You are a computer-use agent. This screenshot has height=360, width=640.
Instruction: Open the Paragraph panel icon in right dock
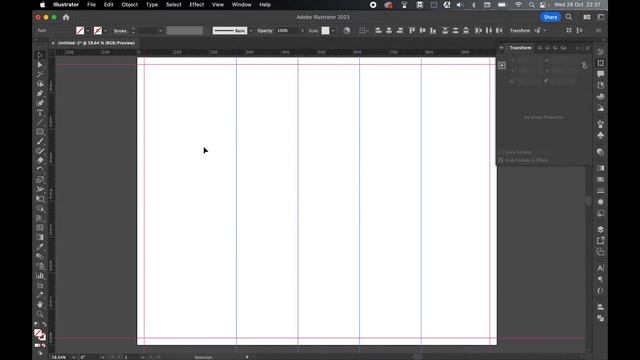600,280
